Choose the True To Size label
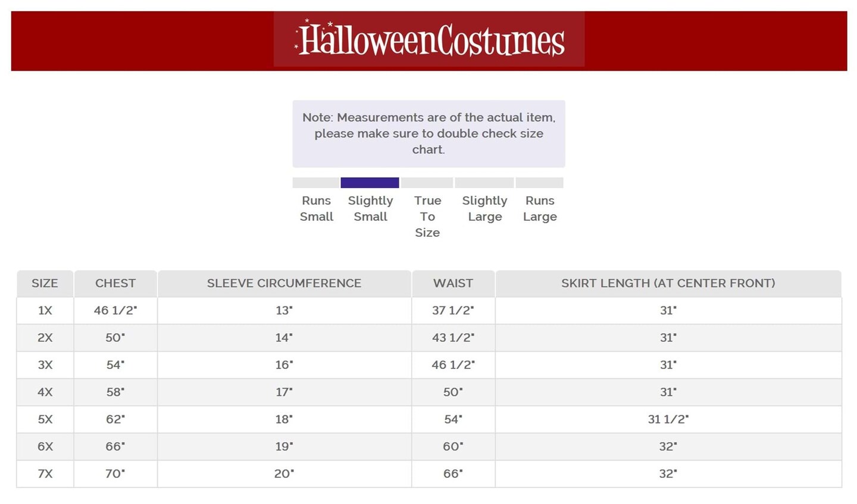This screenshot has height=504, width=857. tap(427, 217)
